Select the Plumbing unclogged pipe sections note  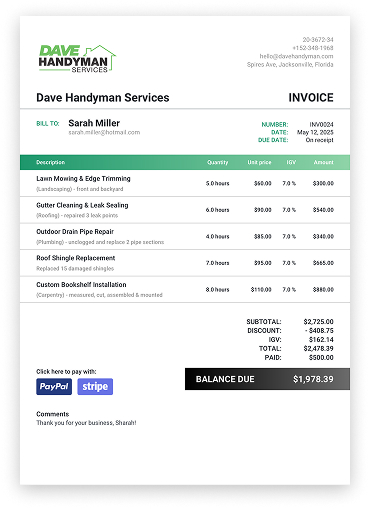100,242
